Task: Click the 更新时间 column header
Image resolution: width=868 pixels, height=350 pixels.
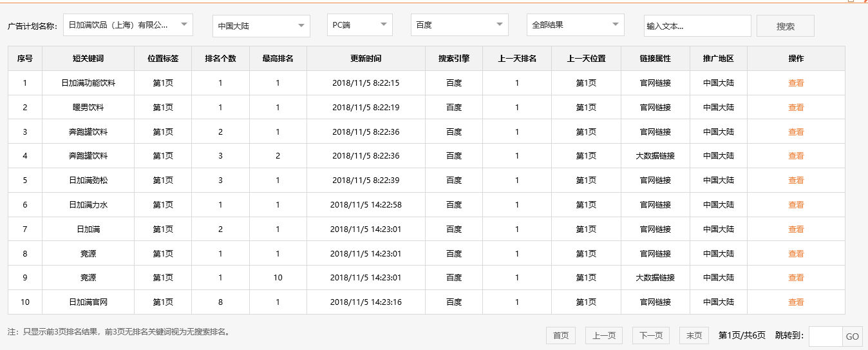Action: tap(366, 59)
